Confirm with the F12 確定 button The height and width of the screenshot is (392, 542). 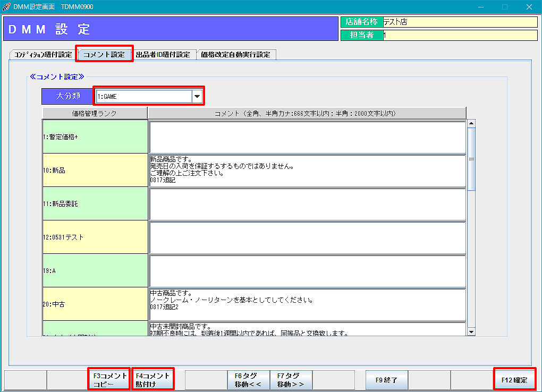point(514,380)
